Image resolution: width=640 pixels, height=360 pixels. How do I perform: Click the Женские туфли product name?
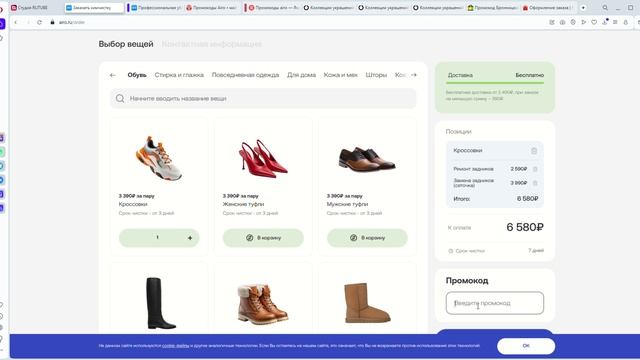[243, 204]
